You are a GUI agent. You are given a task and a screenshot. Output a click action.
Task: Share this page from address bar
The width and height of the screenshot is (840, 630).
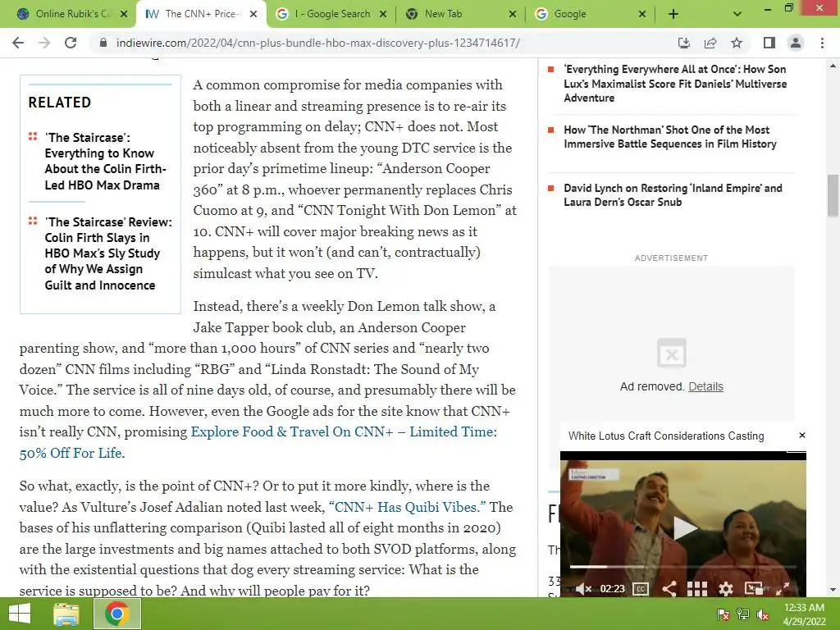710,43
